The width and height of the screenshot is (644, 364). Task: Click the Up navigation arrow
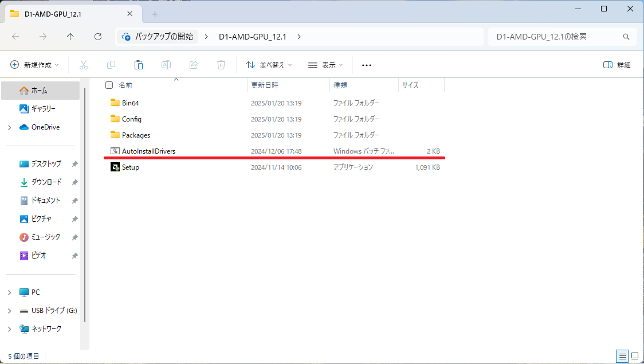coord(70,36)
